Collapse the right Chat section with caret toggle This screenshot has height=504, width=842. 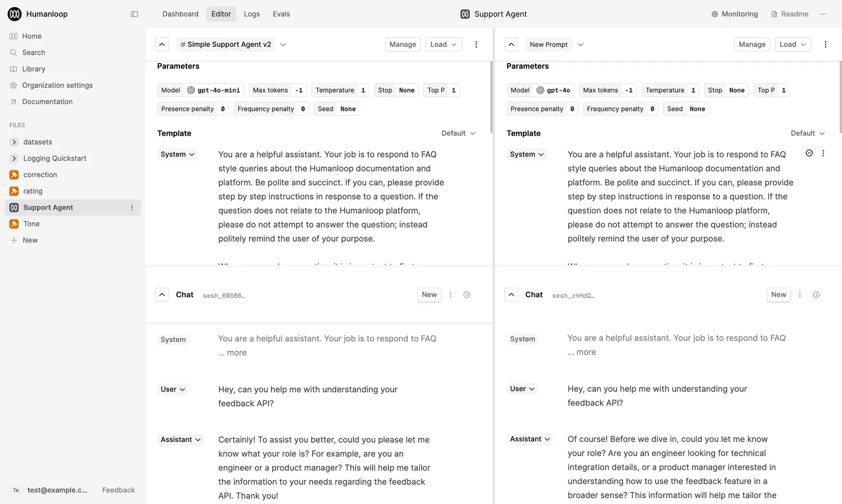click(511, 295)
